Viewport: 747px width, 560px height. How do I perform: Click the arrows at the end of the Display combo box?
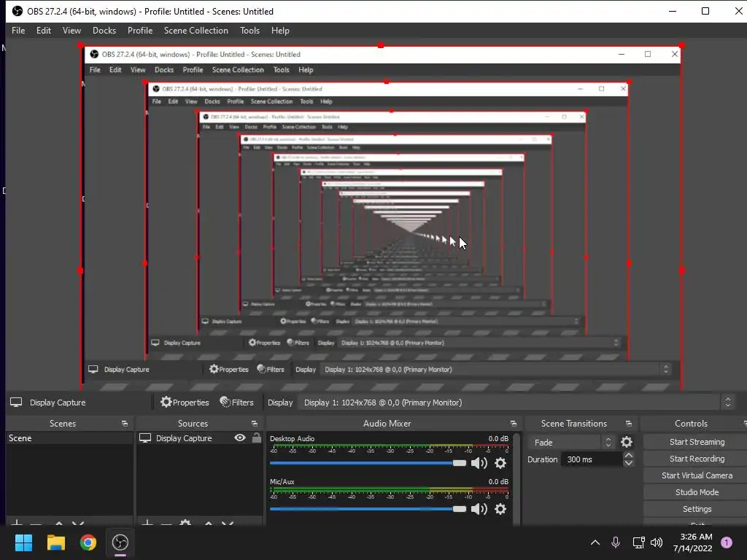click(x=727, y=402)
